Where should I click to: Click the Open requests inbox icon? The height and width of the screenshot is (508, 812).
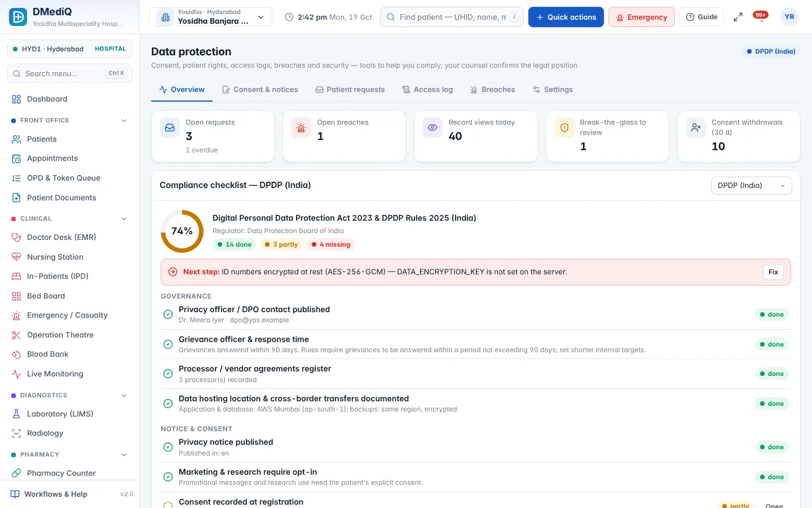pos(170,128)
